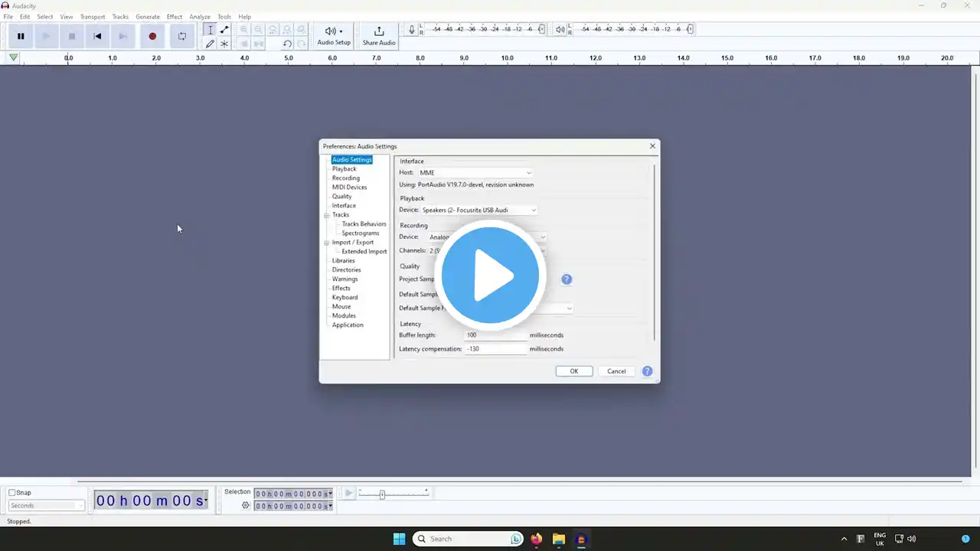The width and height of the screenshot is (980, 551).
Task: Enable the Loop button
Action: 182,36
